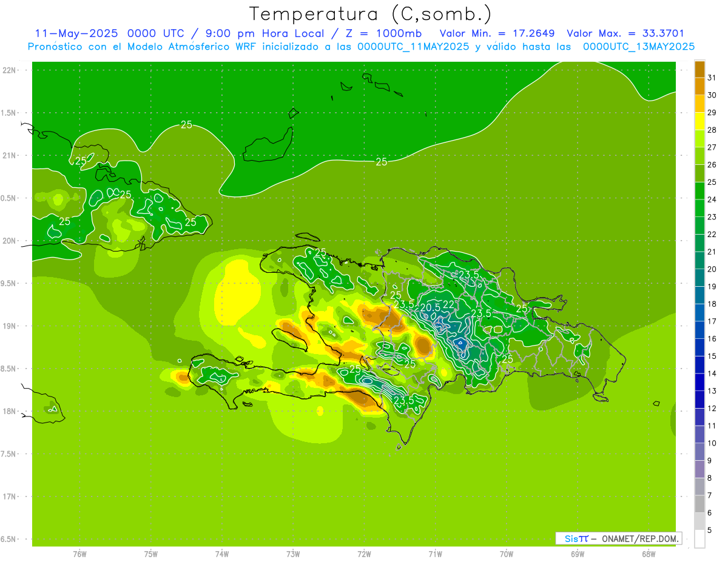The width and height of the screenshot is (728, 562).
Task: Click the legend value "24"
Action: tap(712, 199)
